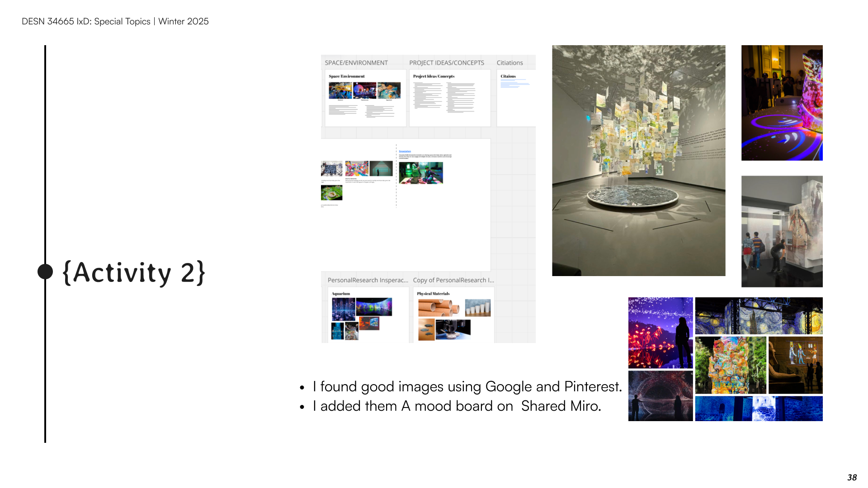Click the page number 38

coord(852,478)
